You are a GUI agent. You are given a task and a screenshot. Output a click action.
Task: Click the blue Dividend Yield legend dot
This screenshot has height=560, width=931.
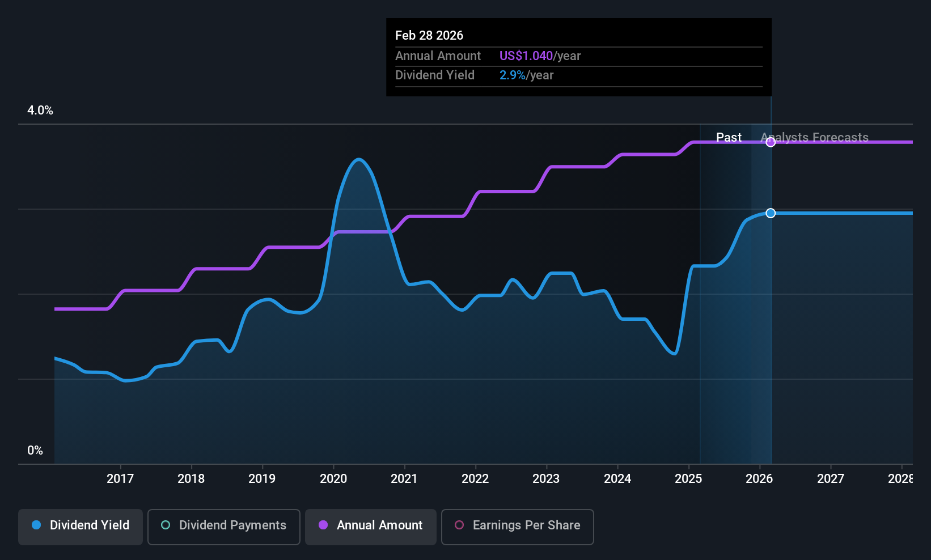click(36, 525)
